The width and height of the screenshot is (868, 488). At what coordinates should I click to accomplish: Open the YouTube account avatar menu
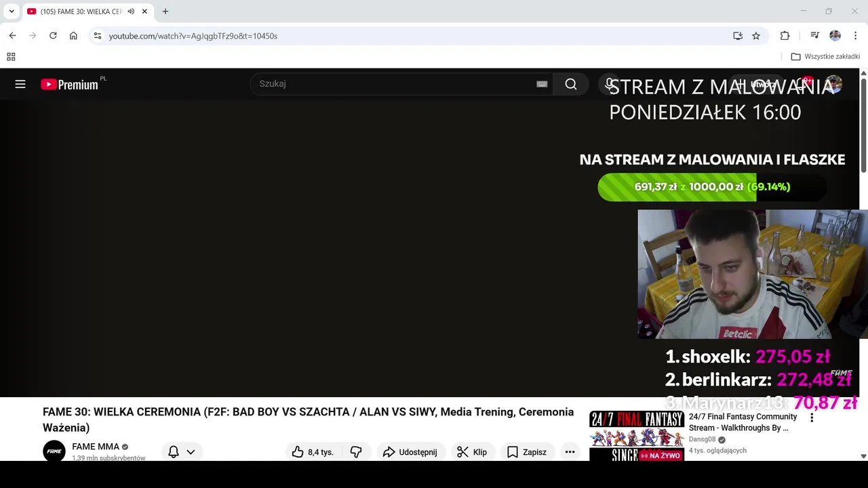click(833, 84)
